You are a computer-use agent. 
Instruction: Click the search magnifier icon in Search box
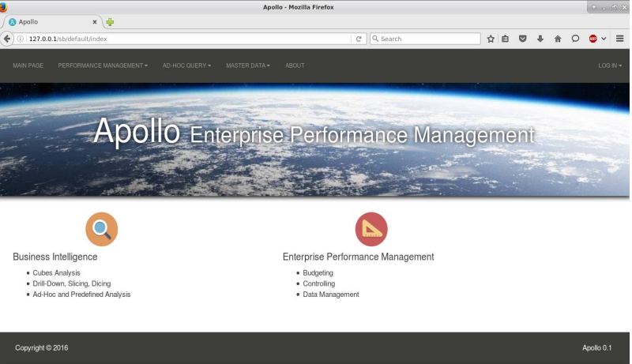pos(375,39)
